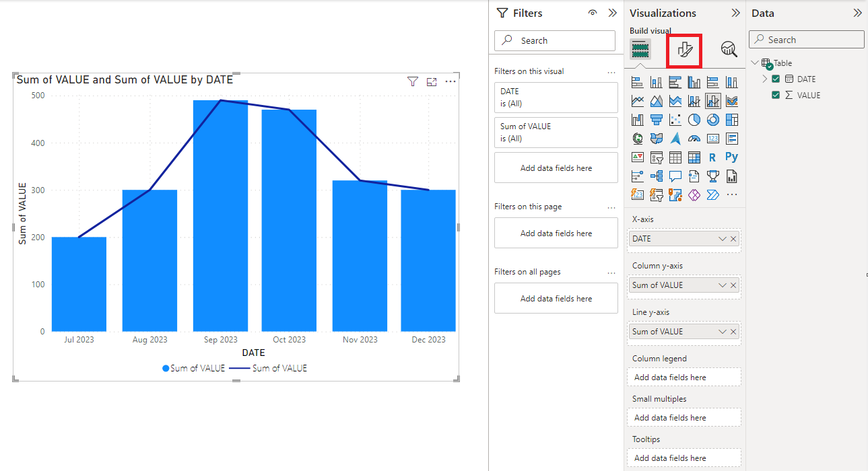This screenshot has width=868, height=471.
Task: Open Filters on all pages options
Action: pyautogui.click(x=611, y=272)
